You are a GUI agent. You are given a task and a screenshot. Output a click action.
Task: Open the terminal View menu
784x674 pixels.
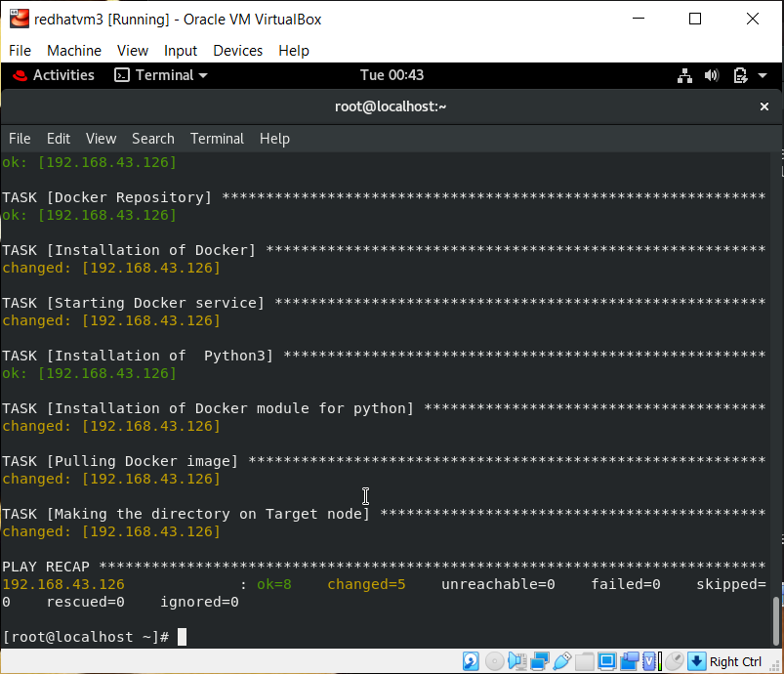[101, 139]
